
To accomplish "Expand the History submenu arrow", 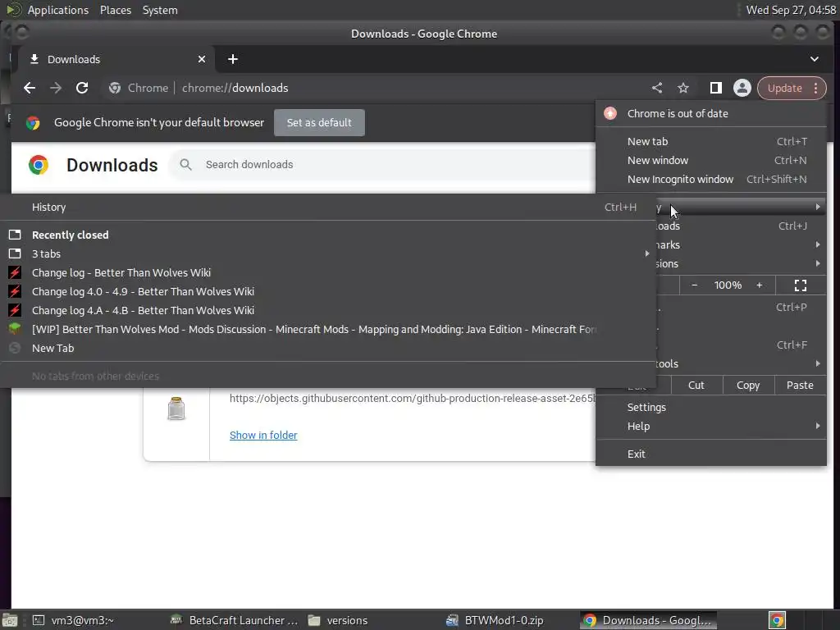I will pyautogui.click(x=818, y=207).
